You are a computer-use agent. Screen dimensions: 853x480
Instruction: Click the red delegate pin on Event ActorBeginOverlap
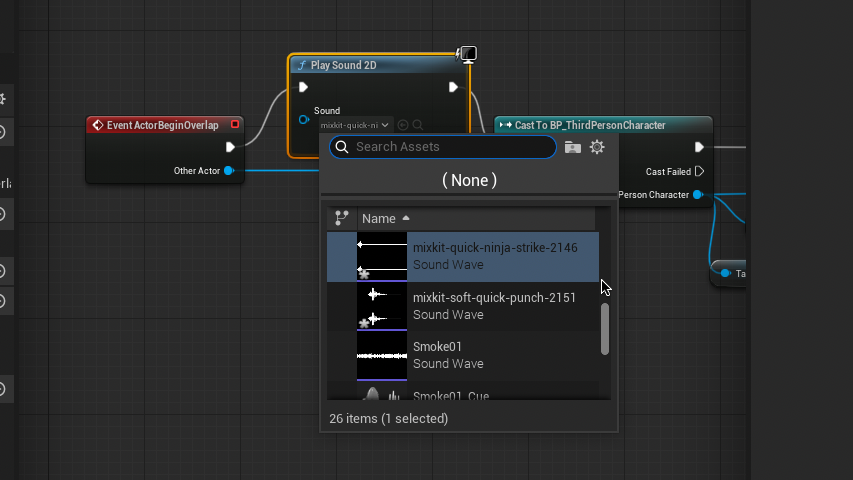(235, 125)
